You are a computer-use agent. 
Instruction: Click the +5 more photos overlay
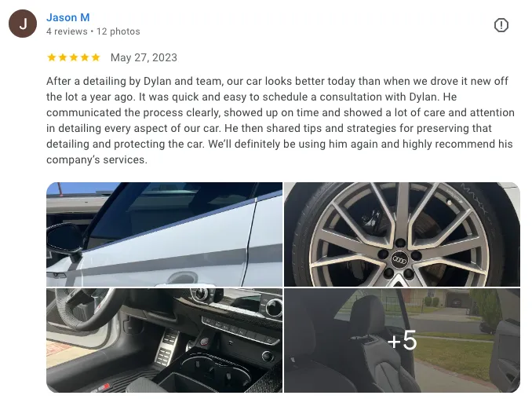coord(402,340)
